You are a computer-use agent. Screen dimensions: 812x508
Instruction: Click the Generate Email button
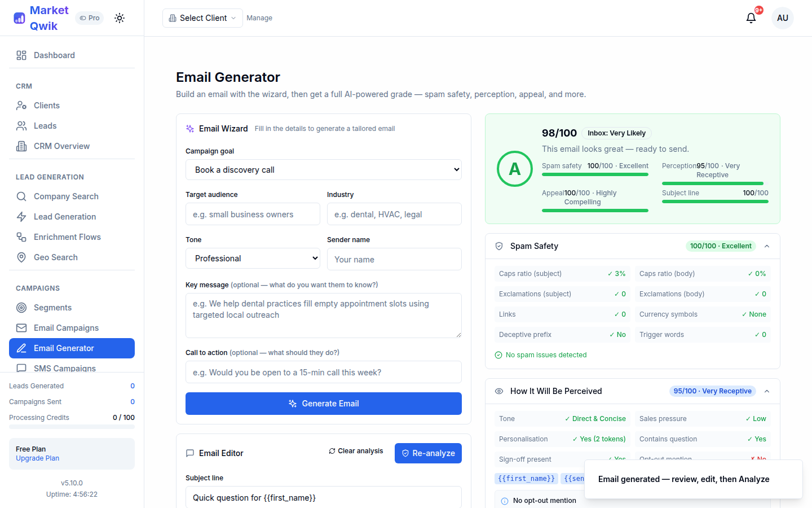point(323,403)
